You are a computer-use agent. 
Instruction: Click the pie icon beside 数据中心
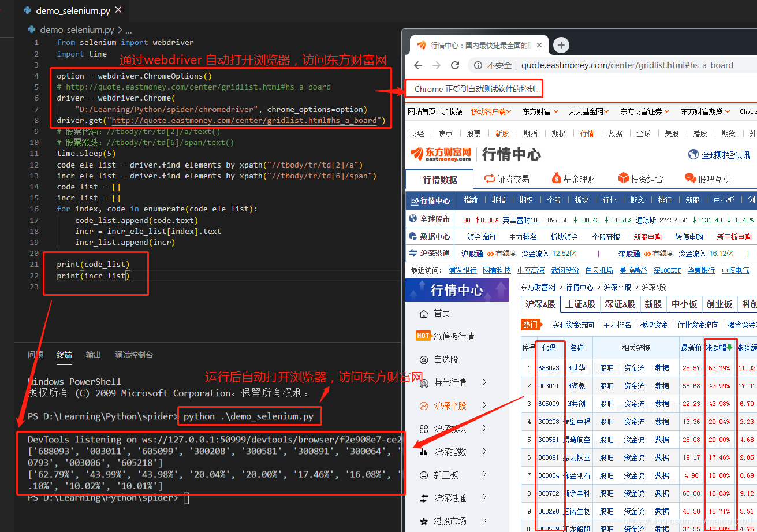(x=413, y=236)
